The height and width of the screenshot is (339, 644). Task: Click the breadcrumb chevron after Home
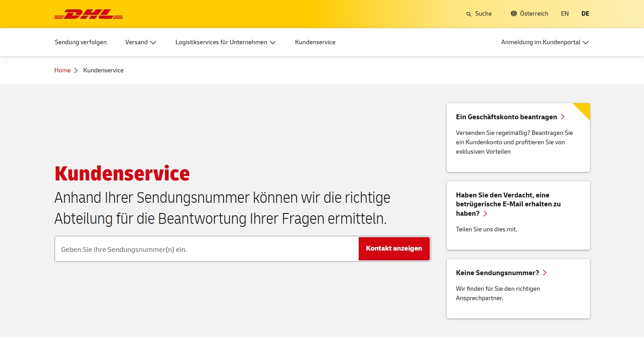[76, 70]
